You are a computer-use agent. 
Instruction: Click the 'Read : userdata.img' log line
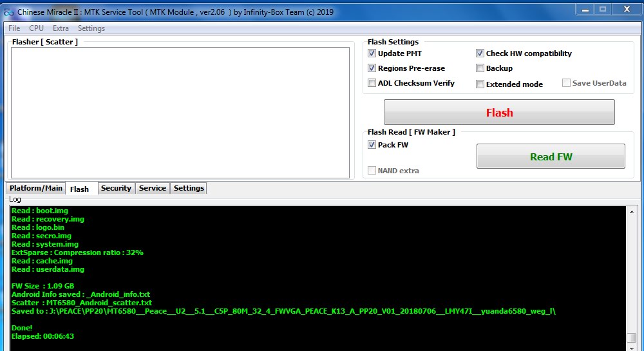coord(48,269)
